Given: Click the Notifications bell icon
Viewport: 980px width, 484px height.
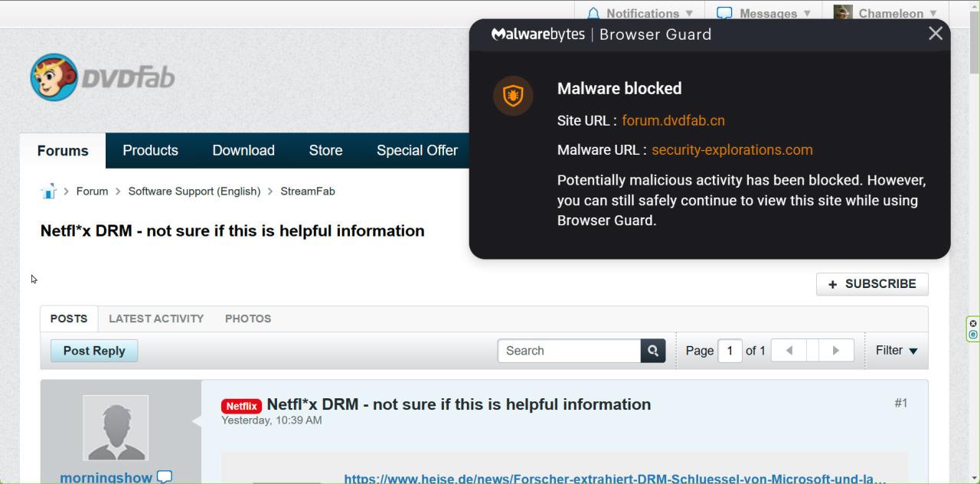Looking at the screenshot, I should [x=593, y=13].
